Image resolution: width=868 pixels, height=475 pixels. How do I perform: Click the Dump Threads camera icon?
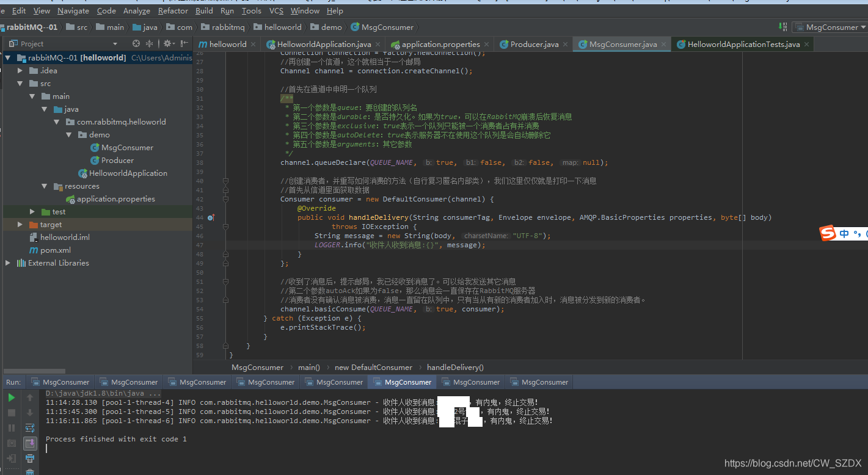click(x=12, y=443)
